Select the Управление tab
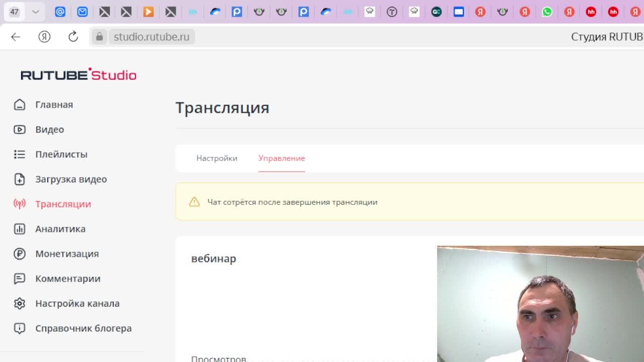This screenshot has width=644, height=362. [x=282, y=158]
